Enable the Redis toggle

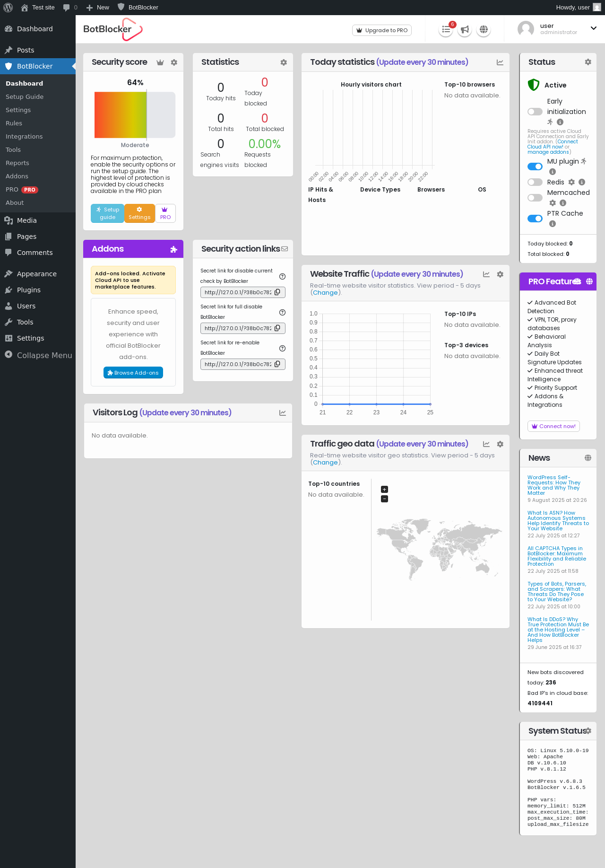(535, 182)
